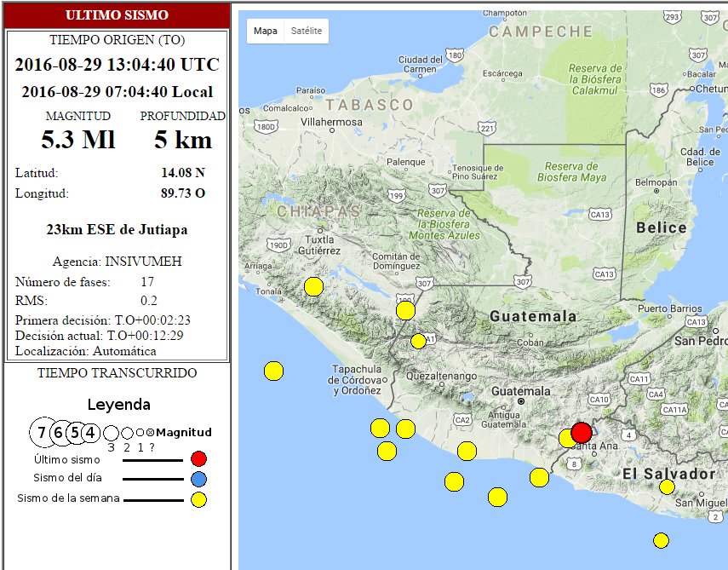Image resolution: width=728 pixels, height=570 pixels.
Task: Click the red Último sismo circle in the Leyenda
Action: [198, 459]
